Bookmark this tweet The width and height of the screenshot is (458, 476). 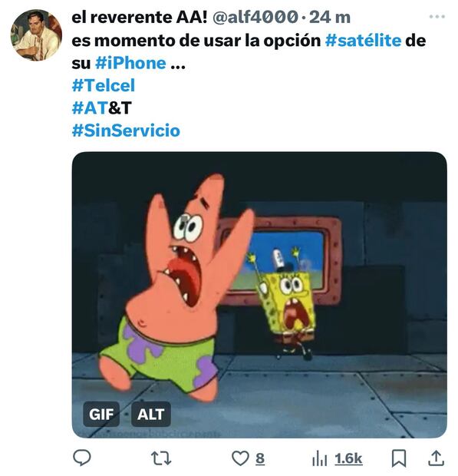399,458
